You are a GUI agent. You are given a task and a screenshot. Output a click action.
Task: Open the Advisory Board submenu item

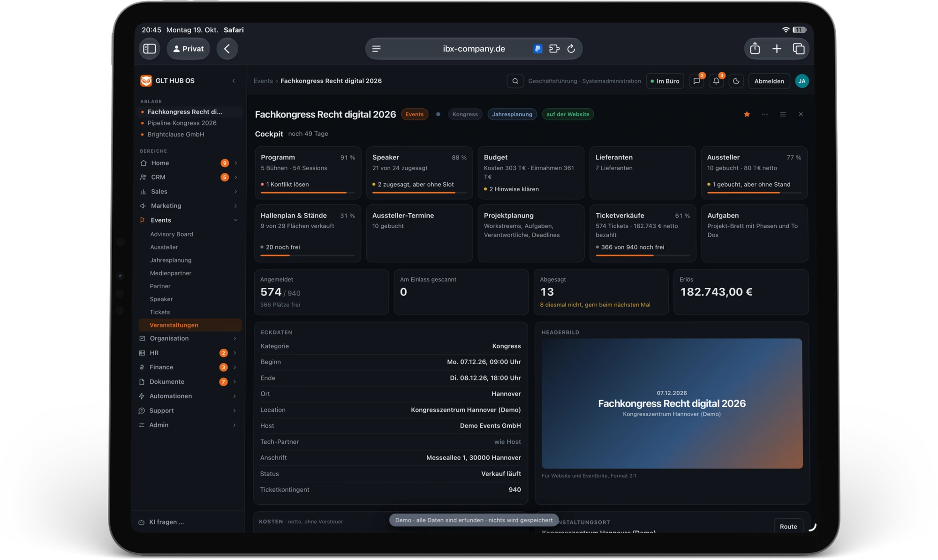click(172, 234)
